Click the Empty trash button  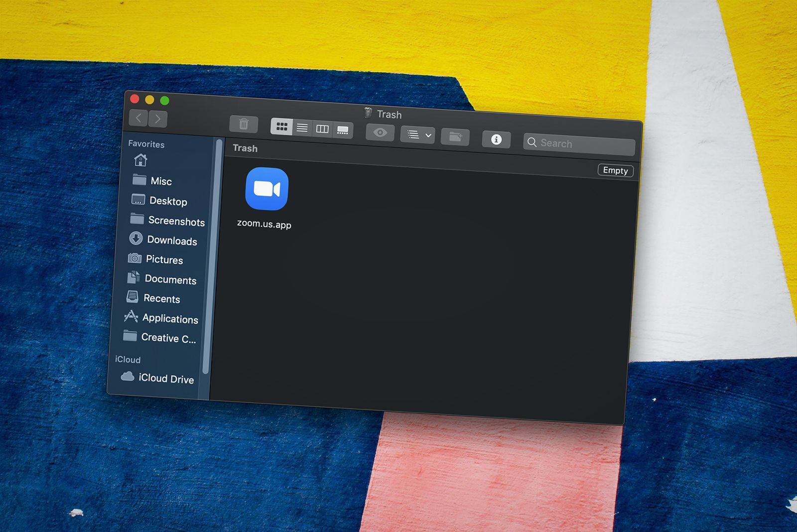pos(616,170)
